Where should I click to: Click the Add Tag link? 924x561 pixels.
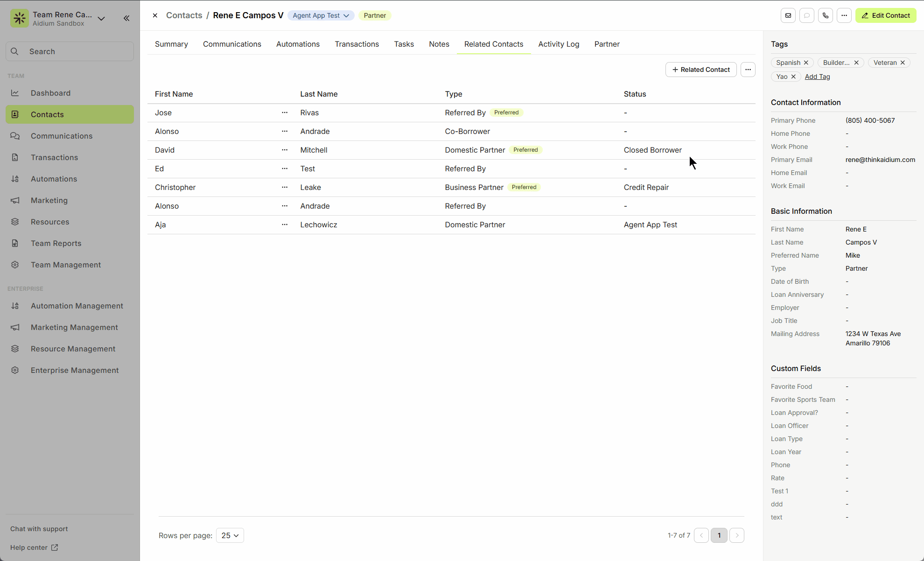click(817, 77)
